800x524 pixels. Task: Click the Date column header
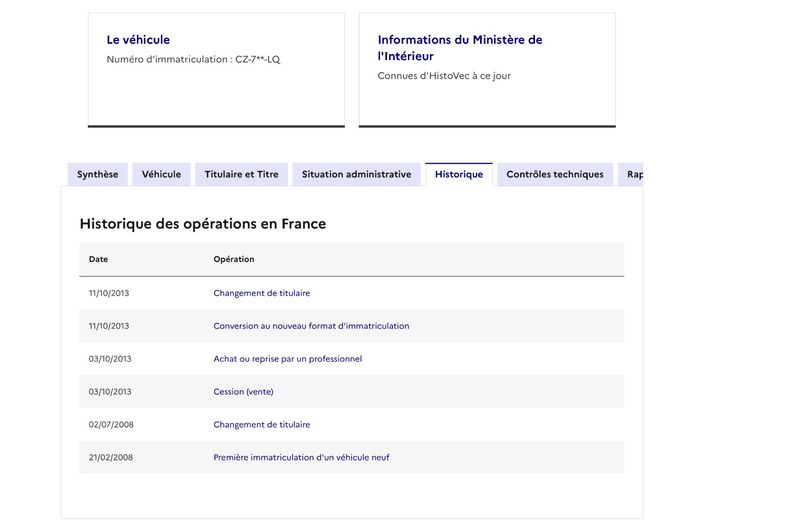[x=98, y=259]
